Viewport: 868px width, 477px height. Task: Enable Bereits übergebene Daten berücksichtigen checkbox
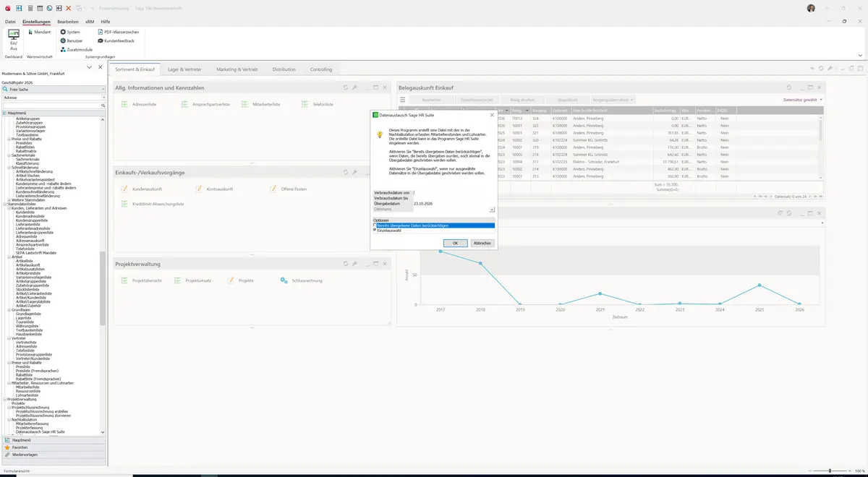click(x=375, y=225)
